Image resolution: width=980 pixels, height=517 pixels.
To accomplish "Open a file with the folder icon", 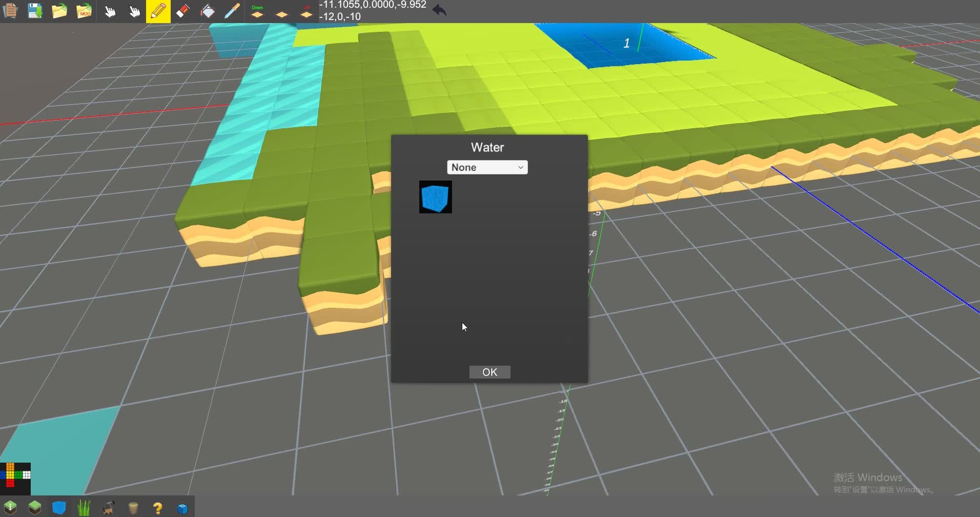I will (59, 11).
